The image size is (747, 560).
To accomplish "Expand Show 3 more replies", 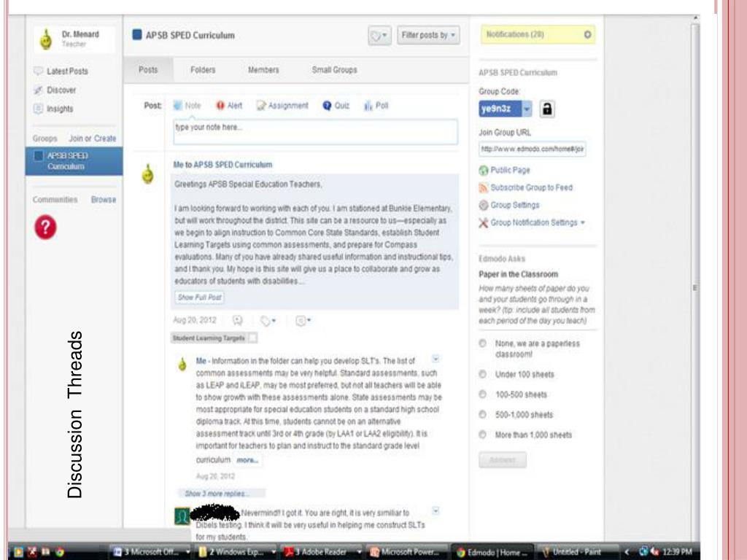I will coord(217,494).
